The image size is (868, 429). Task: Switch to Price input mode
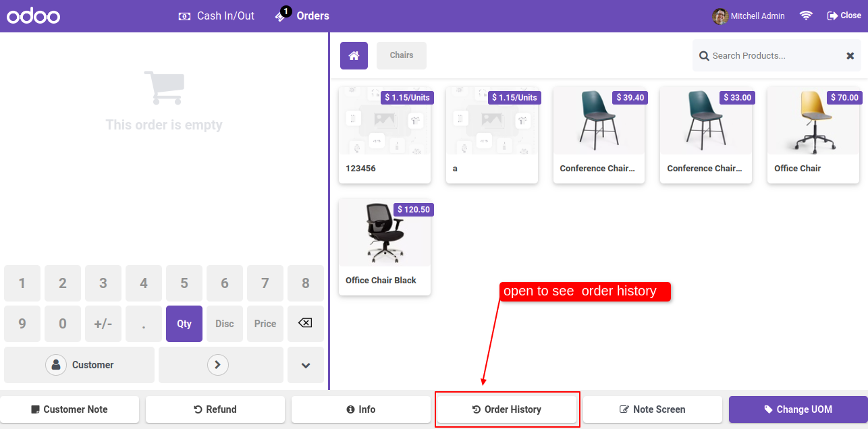tap(265, 324)
